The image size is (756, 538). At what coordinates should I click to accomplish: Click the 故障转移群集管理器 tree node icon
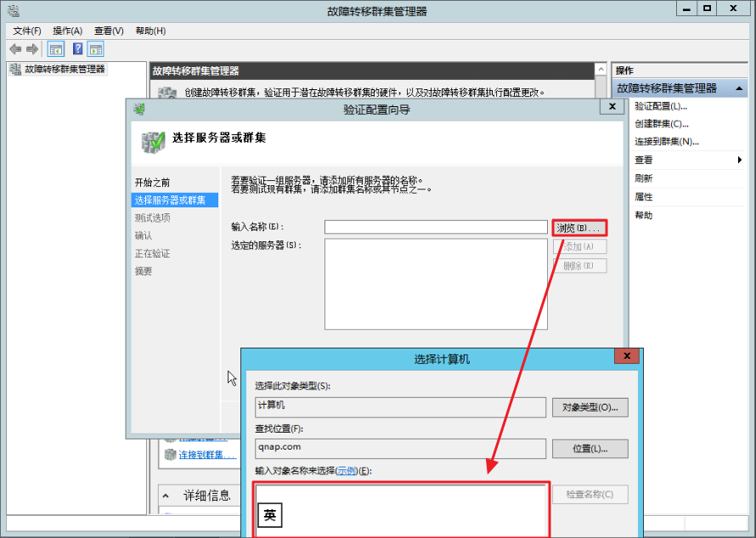[x=15, y=69]
